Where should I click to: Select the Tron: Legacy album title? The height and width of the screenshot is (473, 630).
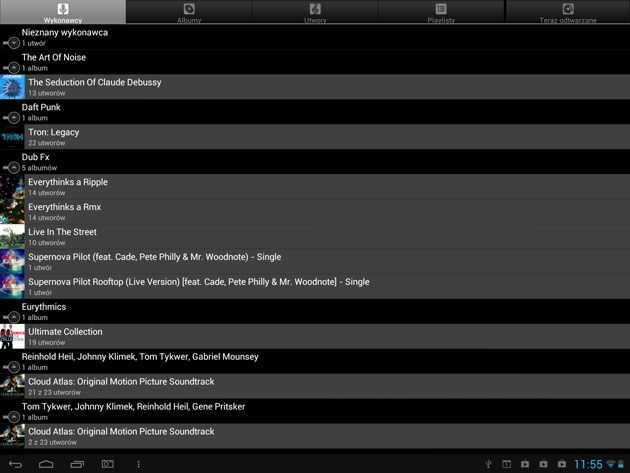coord(53,132)
